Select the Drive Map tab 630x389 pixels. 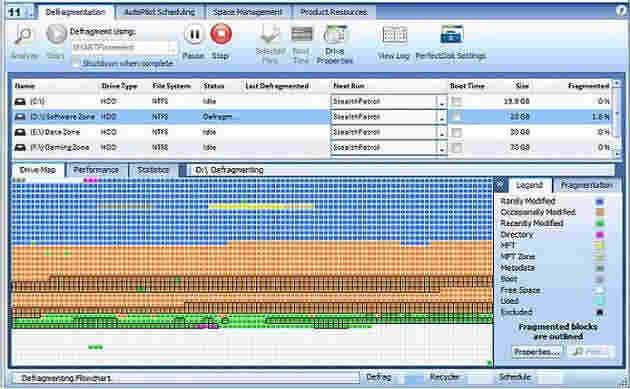(x=37, y=170)
